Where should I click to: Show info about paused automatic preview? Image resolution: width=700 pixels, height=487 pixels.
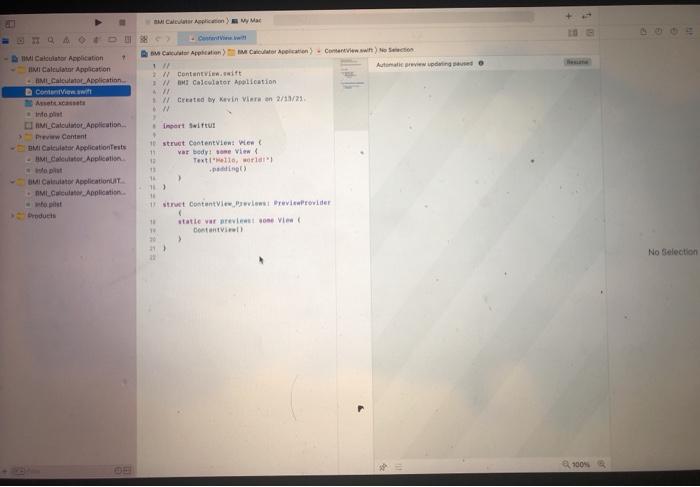[x=481, y=63]
